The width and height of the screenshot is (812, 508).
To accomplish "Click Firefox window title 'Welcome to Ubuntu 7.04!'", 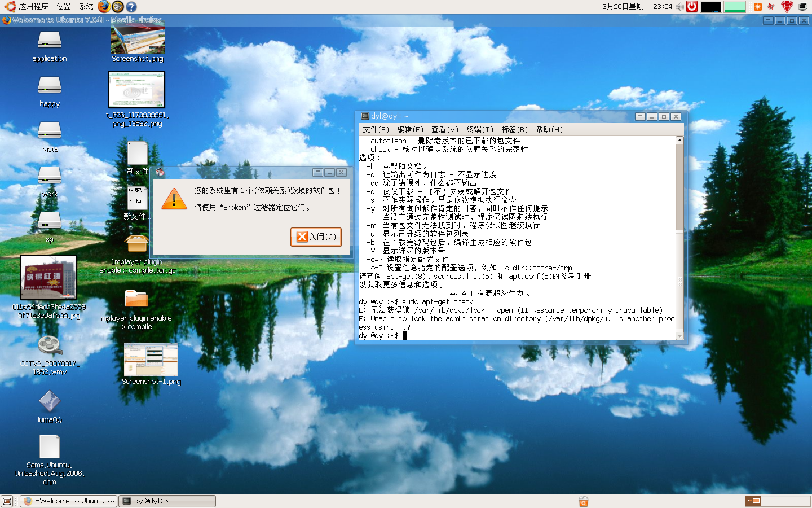I will point(58,20).
